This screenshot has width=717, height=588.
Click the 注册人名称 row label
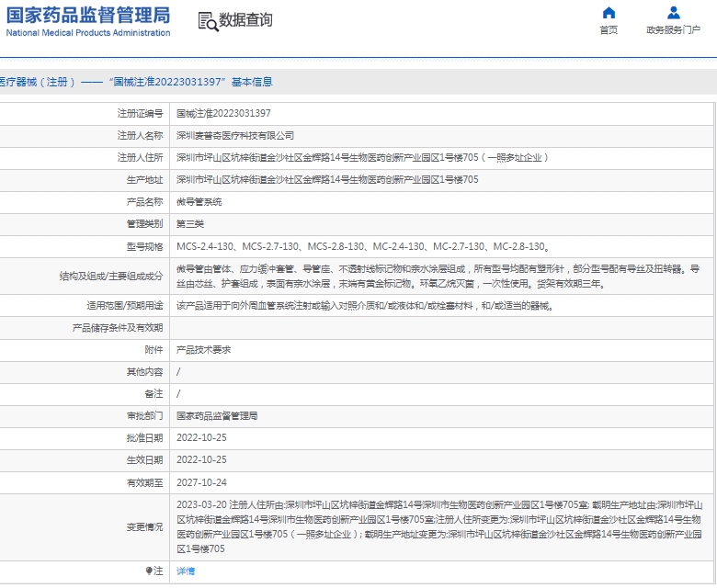(140, 136)
